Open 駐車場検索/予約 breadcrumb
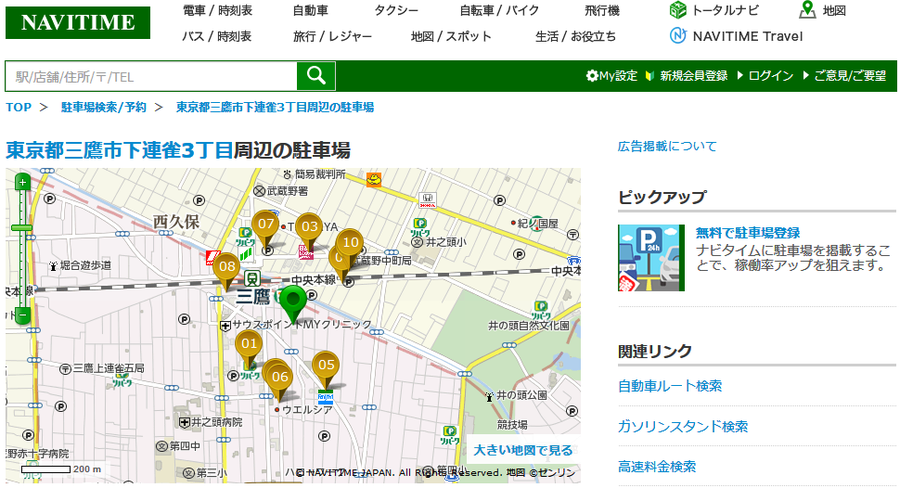 tap(103, 107)
